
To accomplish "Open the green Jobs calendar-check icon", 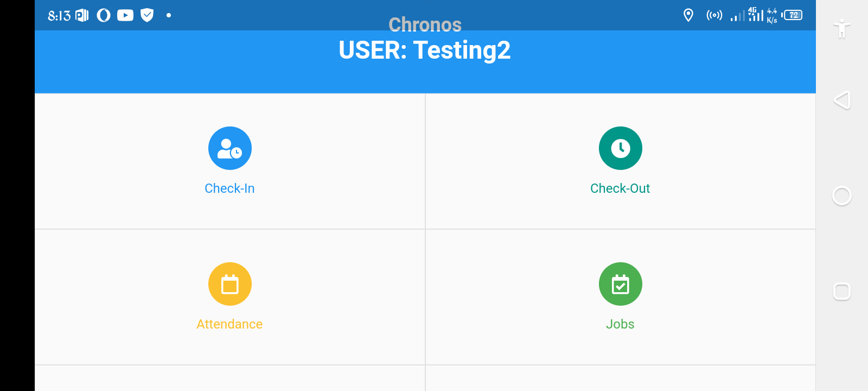I will click(620, 284).
